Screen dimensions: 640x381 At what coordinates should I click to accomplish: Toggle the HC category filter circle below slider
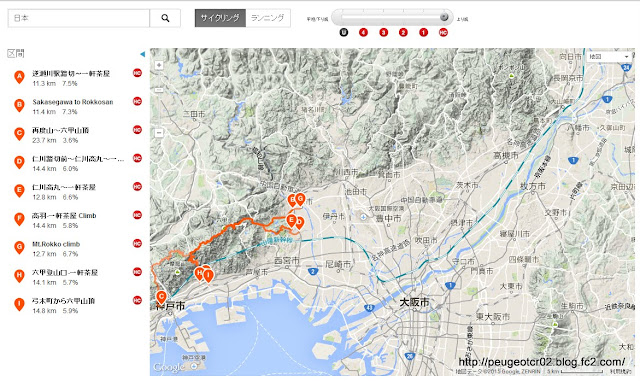pos(443,32)
